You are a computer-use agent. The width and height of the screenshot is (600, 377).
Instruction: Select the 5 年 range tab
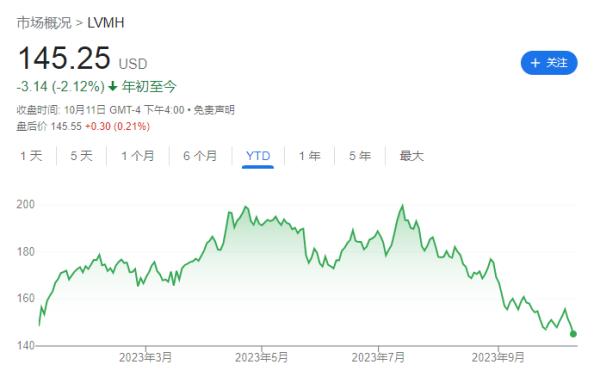(360, 156)
